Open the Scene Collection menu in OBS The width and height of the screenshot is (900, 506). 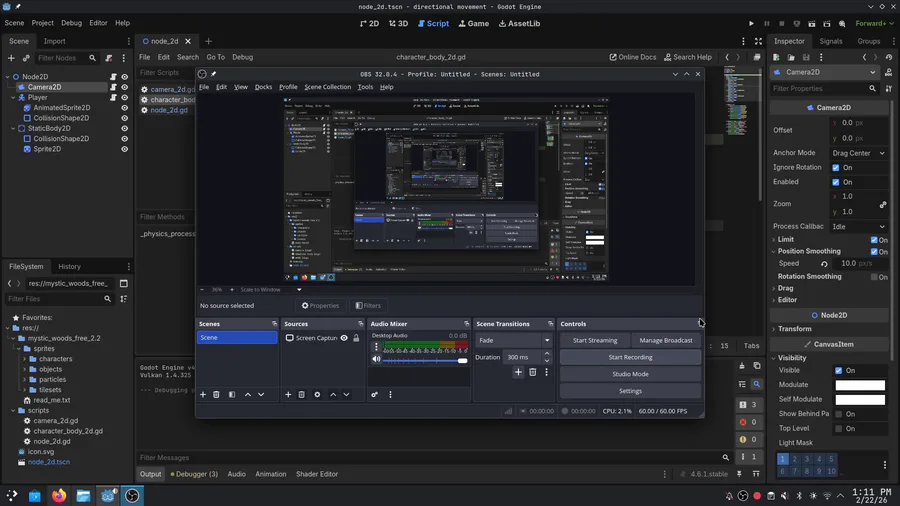click(327, 87)
